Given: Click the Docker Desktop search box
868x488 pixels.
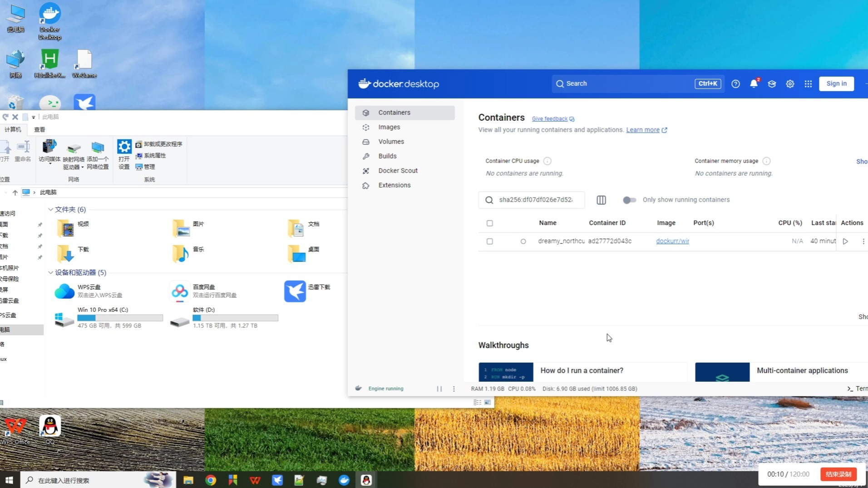Looking at the screenshot, I should click(x=637, y=84).
